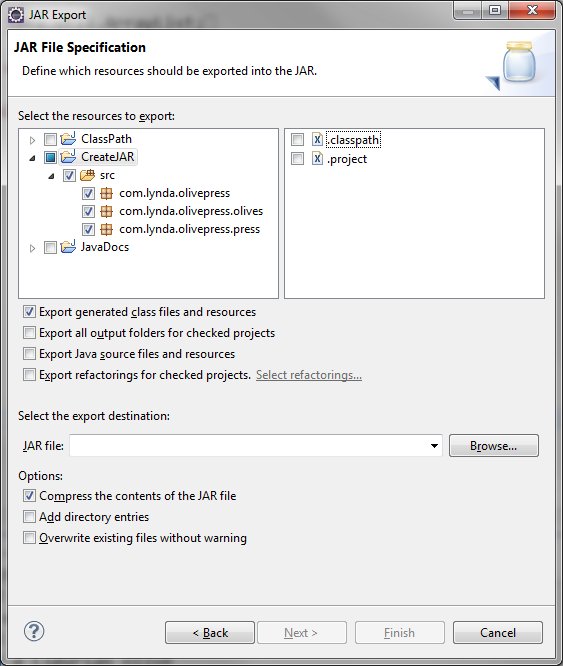Click the Browse... button

(x=494, y=446)
